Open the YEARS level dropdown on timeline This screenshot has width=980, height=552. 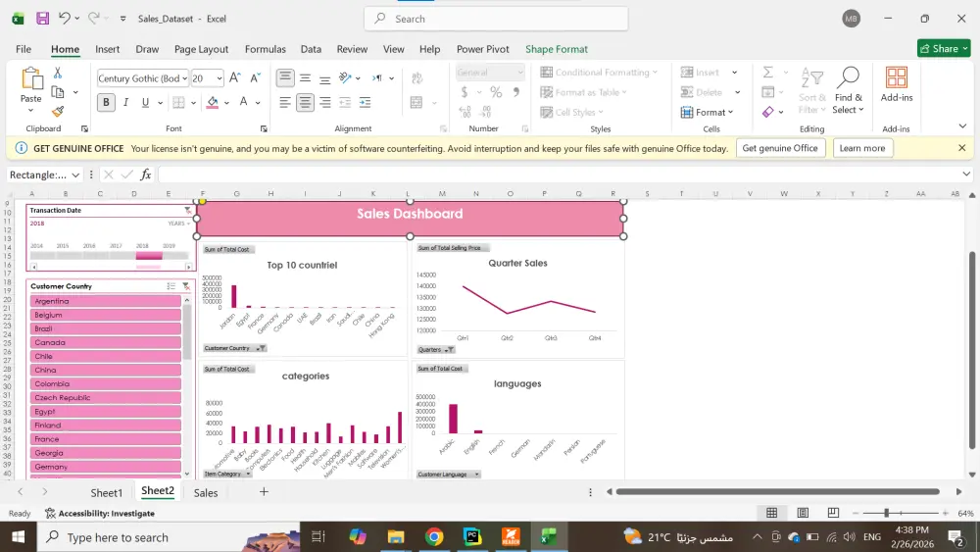(178, 224)
